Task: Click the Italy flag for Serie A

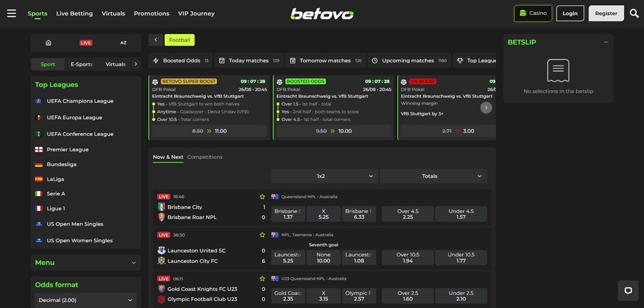Action: tap(39, 193)
